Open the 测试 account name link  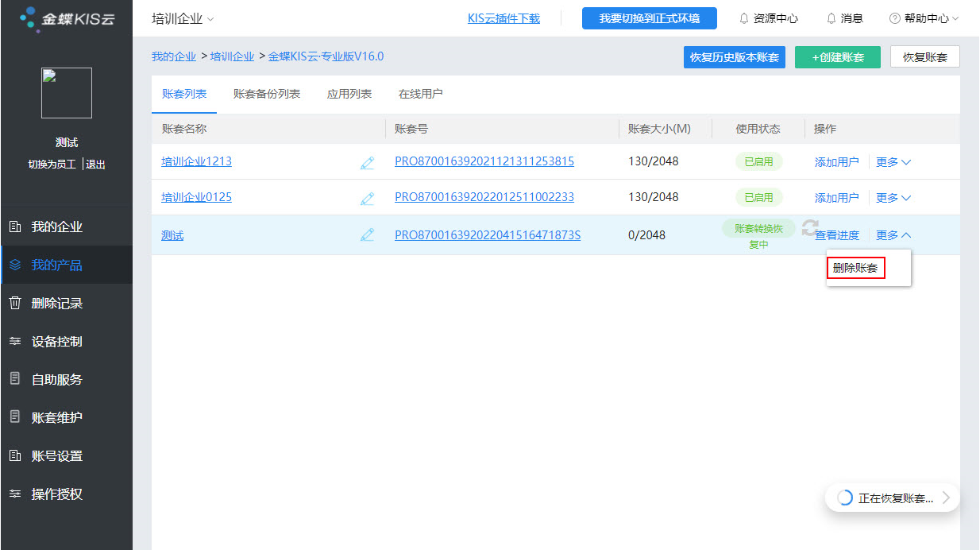pyautogui.click(x=172, y=235)
